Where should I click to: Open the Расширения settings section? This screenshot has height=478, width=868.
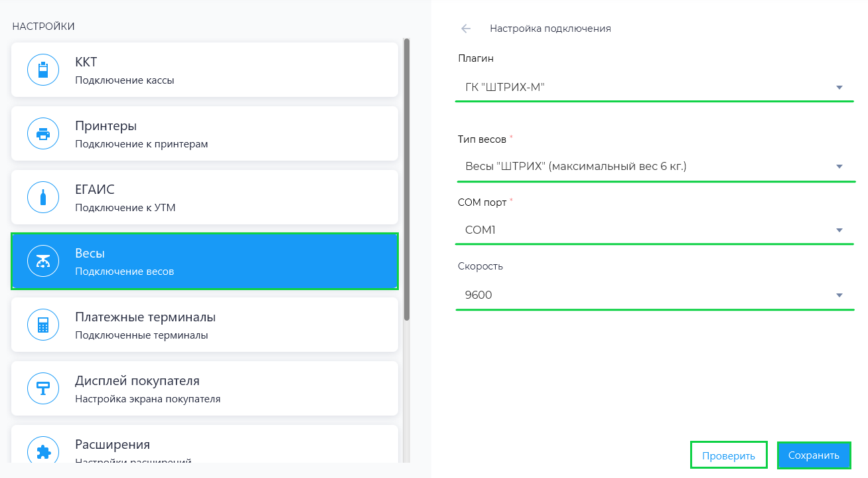(204, 443)
